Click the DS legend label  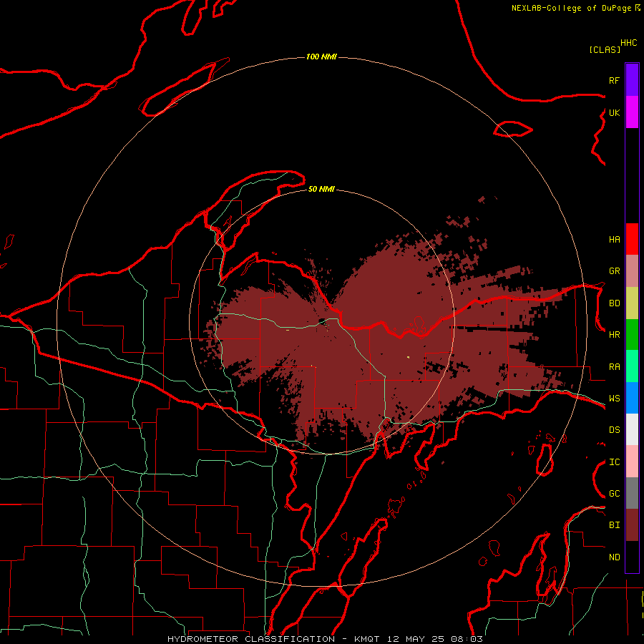coord(614,430)
